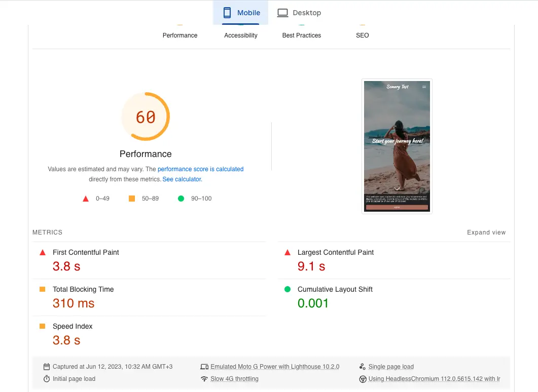Click the Performance heading under the gauge

coord(146,154)
